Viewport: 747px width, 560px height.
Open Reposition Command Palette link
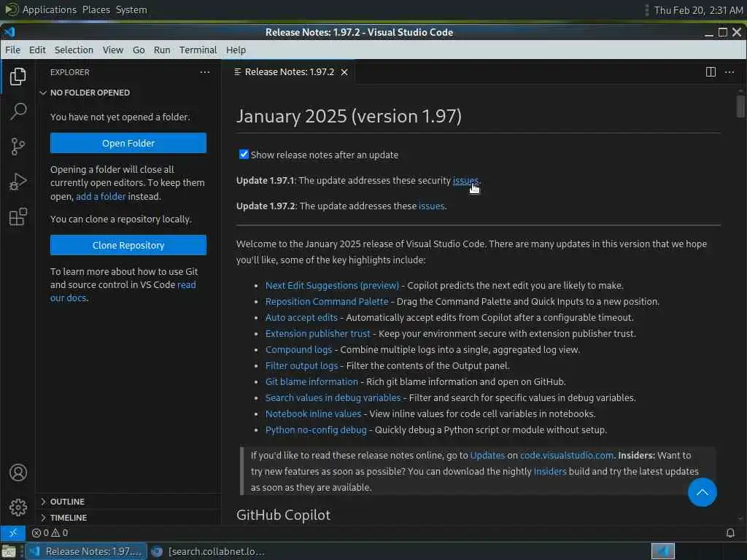[x=327, y=301]
